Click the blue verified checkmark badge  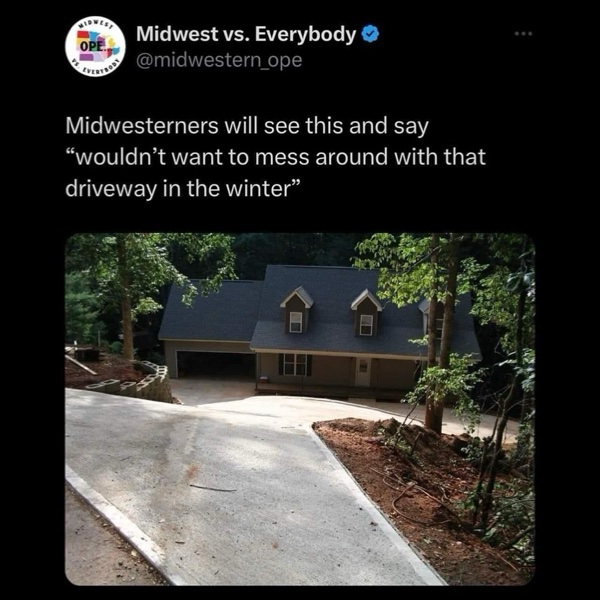(370, 34)
